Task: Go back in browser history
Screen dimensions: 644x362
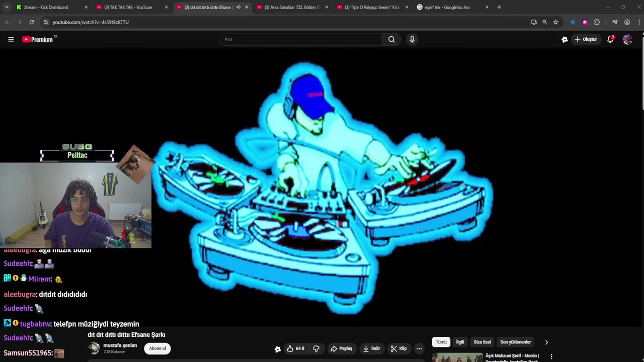Action: pos(7,22)
